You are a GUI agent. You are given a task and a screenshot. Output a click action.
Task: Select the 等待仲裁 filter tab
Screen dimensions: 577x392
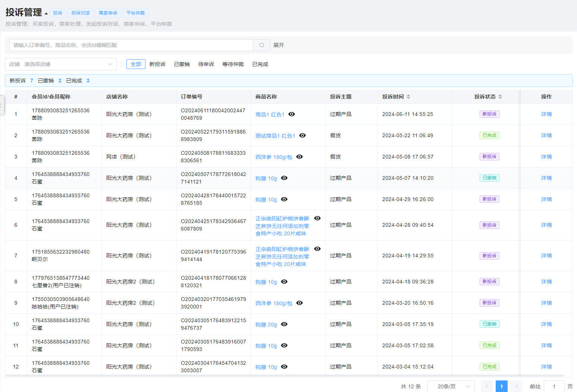[233, 64]
